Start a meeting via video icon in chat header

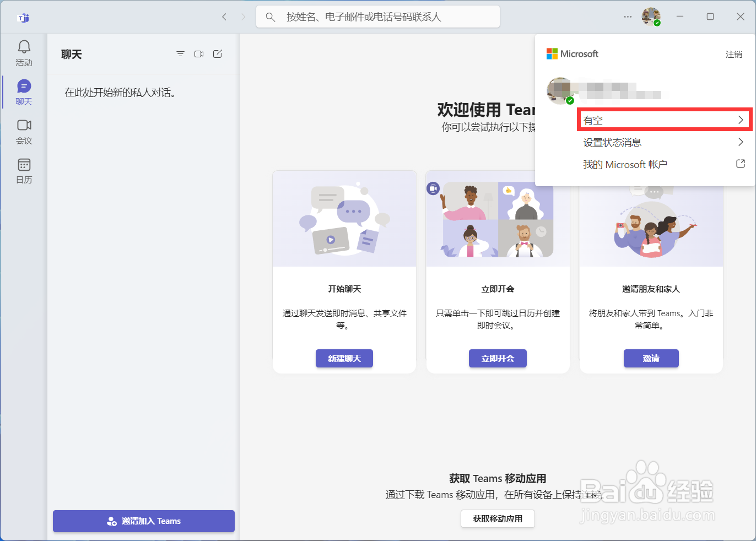pyautogui.click(x=199, y=54)
